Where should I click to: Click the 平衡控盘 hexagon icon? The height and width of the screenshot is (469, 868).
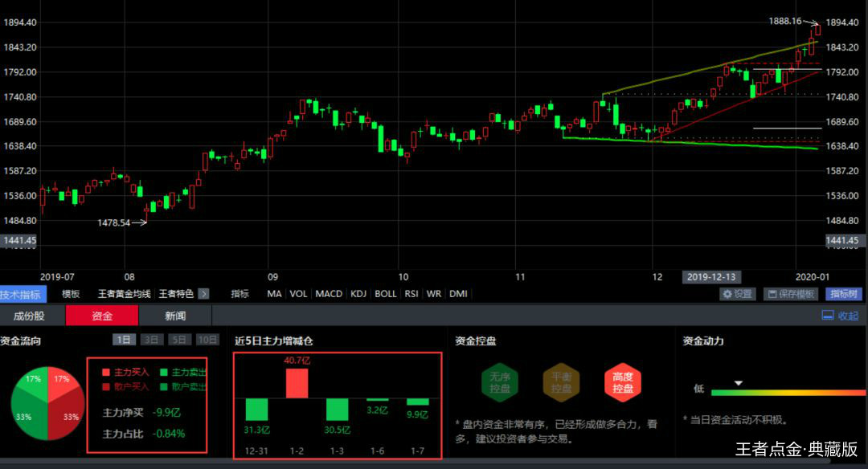pos(561,382)
